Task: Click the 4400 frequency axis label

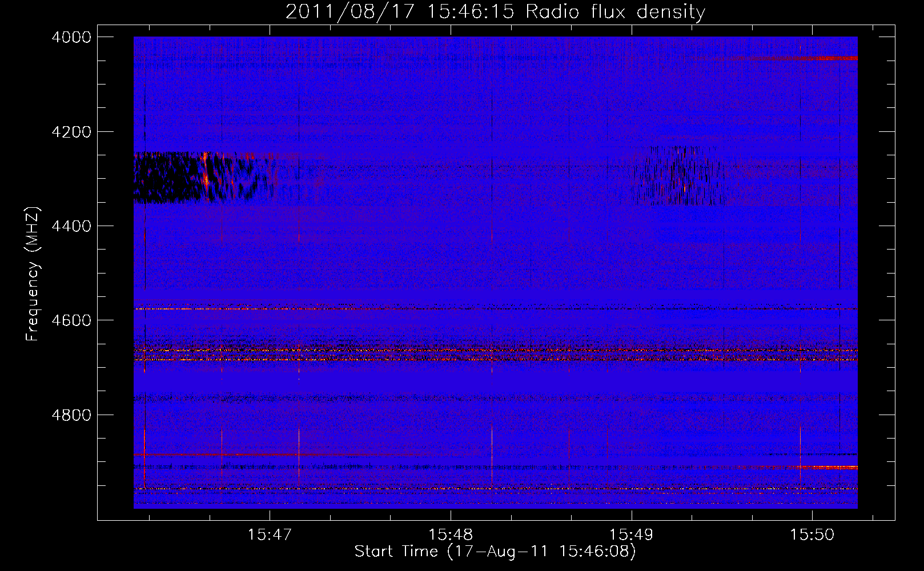Action: click(71, 226)
